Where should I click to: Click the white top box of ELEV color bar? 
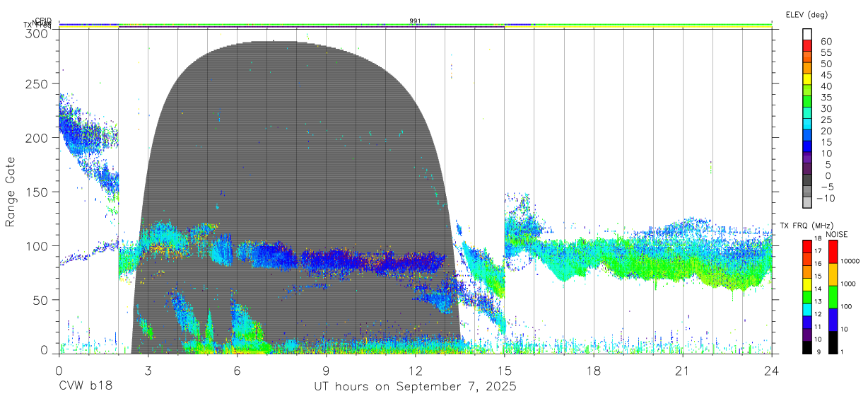pos(808,34)
